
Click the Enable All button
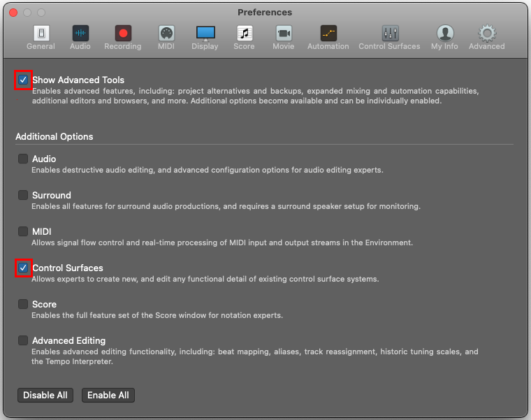(x=108, y=396)
